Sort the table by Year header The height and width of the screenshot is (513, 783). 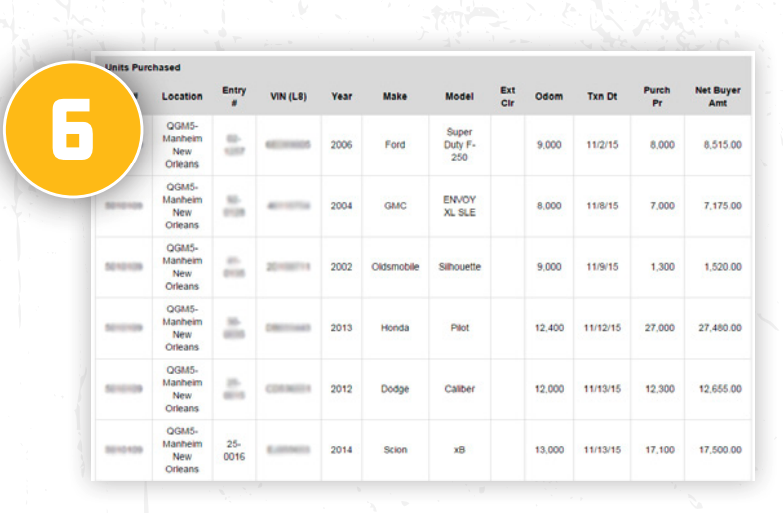(341, 97)
